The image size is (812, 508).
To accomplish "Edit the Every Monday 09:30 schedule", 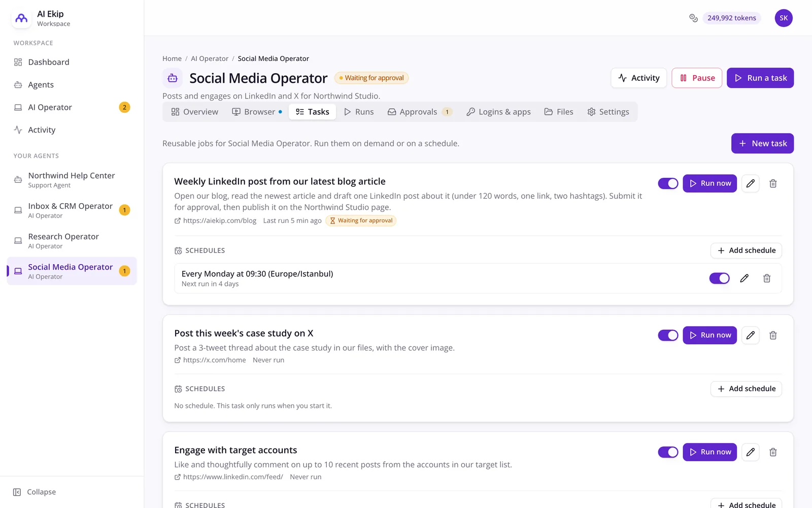I will (745, 278).
